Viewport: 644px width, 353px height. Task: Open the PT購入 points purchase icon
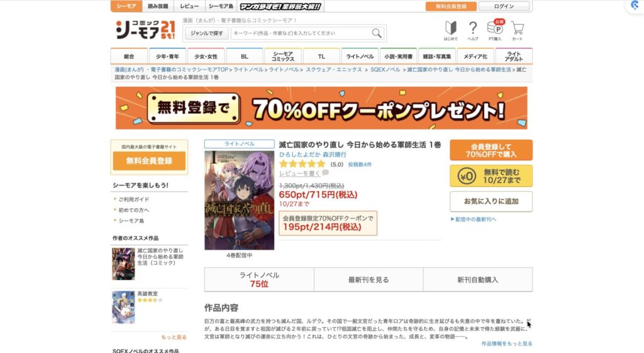[495, 31]
